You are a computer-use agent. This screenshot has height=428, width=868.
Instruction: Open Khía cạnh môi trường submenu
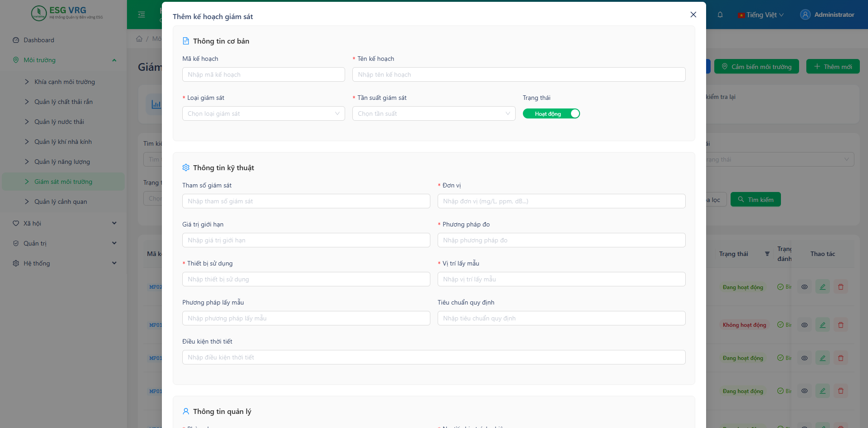tap(63, 82)
